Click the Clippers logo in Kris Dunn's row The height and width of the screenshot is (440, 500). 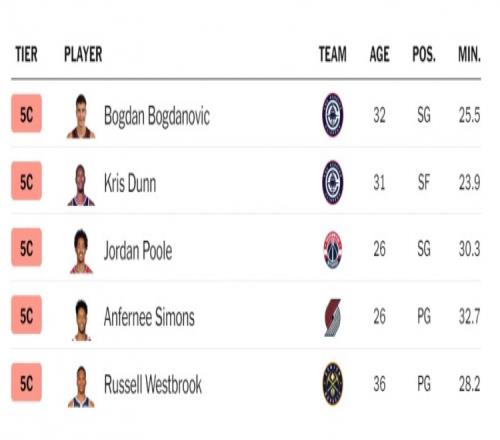coord(333,182)
